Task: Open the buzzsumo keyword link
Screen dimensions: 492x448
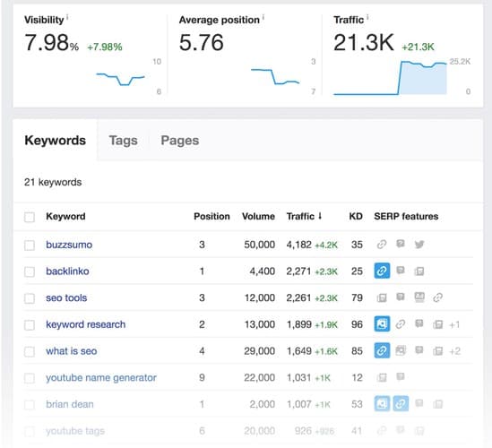Action: click(x=69, y=245)
